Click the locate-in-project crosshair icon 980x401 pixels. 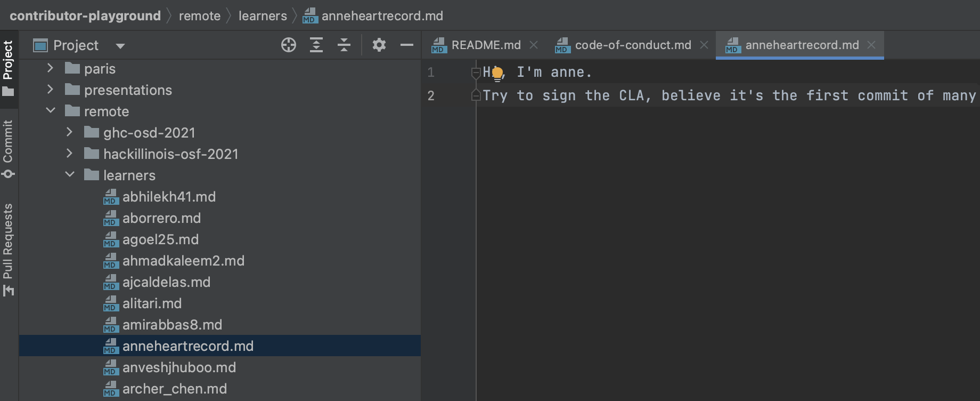[289, 45]
